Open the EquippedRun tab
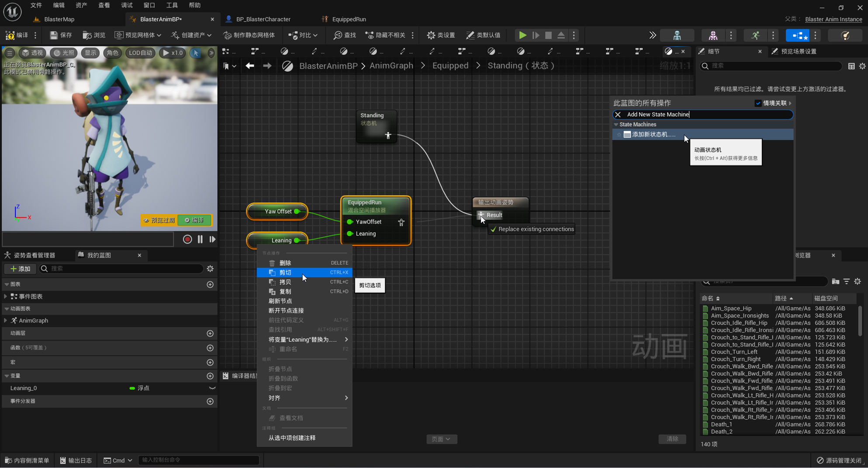The height and width of the screenshot is (468, 868). point(349,19)
